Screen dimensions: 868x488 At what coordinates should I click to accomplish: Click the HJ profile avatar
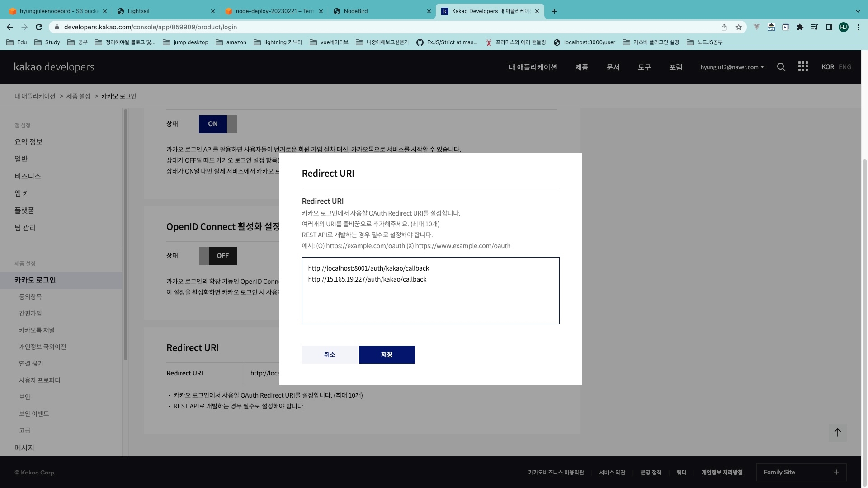(x=844, y=27)
